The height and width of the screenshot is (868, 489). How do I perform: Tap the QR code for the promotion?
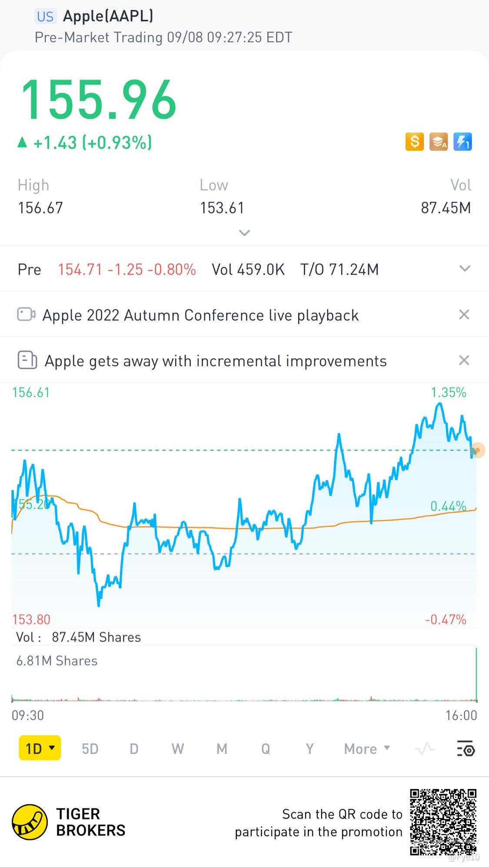442,822
